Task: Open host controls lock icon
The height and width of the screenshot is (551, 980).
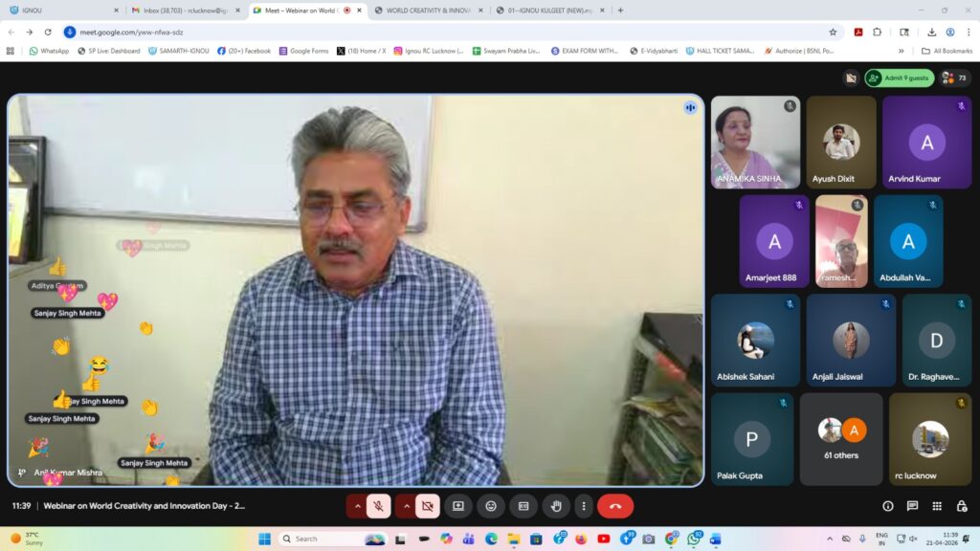Action: [960, 506]
